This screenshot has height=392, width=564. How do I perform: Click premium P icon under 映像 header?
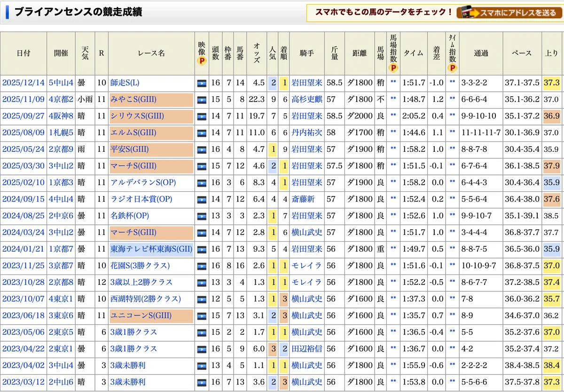pyautogui.click(x=202, y=61)
